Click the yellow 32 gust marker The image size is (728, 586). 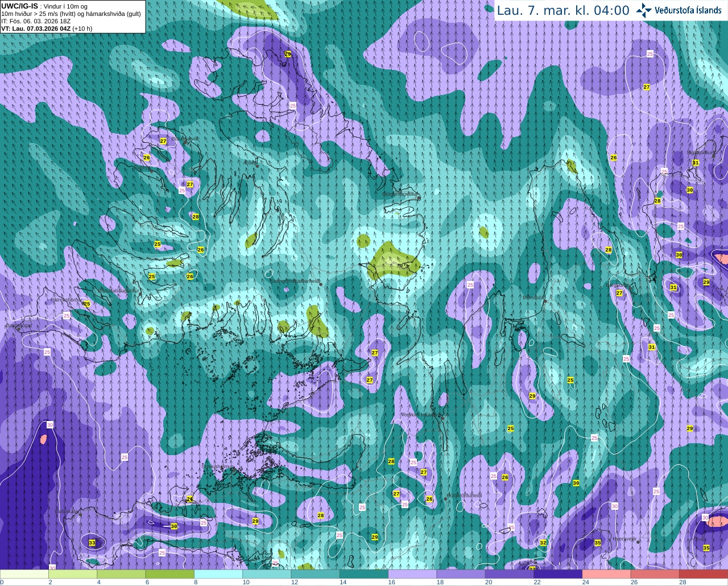tap(543, 543)
